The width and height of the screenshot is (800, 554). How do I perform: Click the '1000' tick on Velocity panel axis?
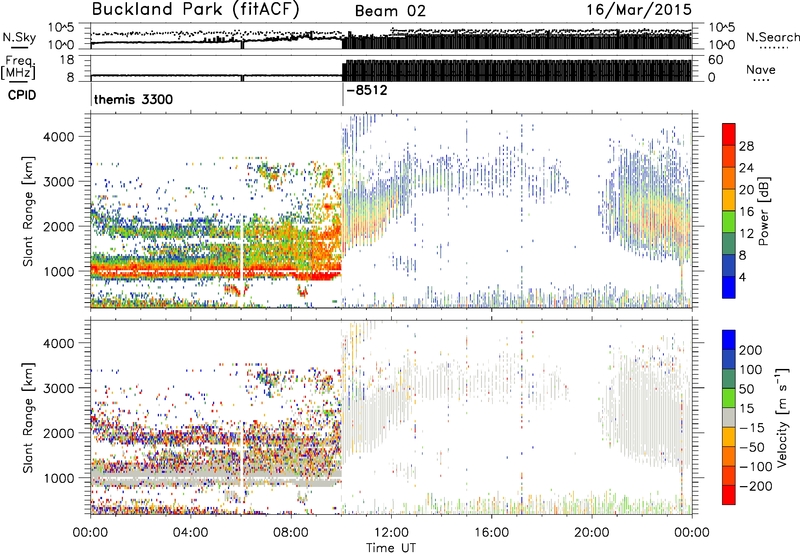click(x=59, y=478)
